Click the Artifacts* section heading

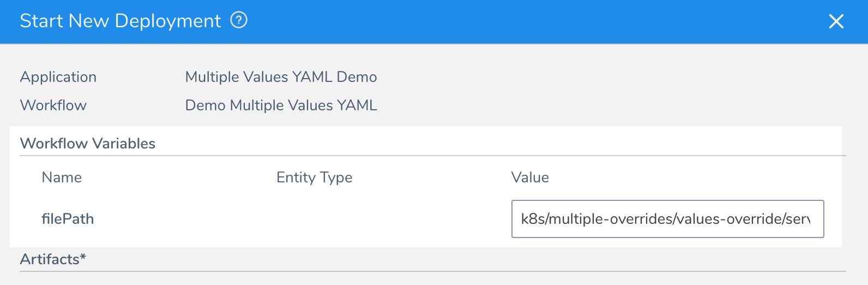click(x=53, y=259)
